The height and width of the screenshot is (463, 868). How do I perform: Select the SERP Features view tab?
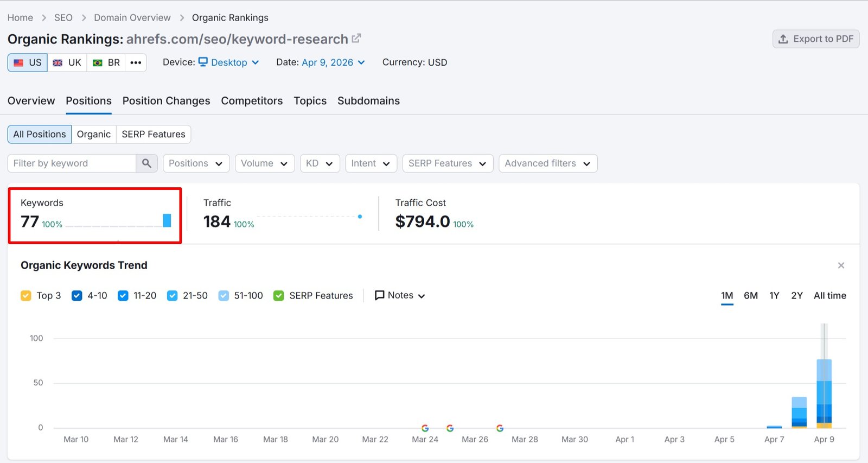pyautogui.click(x=154, y=134)
